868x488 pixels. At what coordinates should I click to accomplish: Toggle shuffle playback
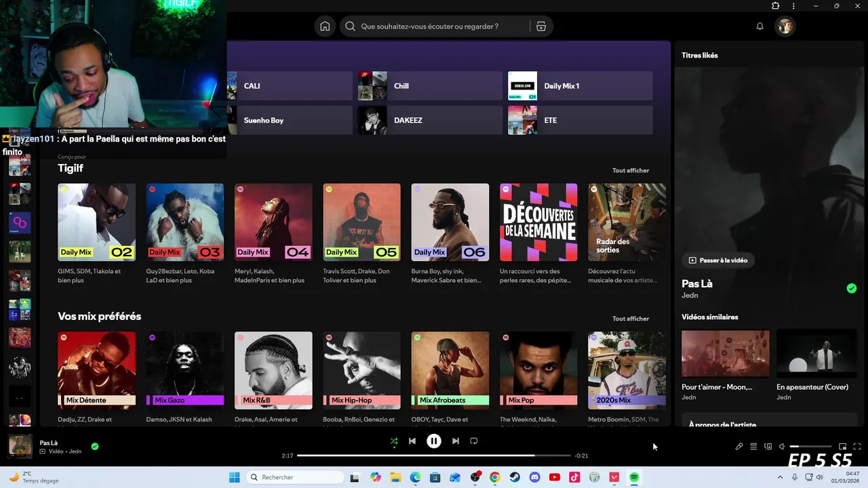click(x=394, y=441)
